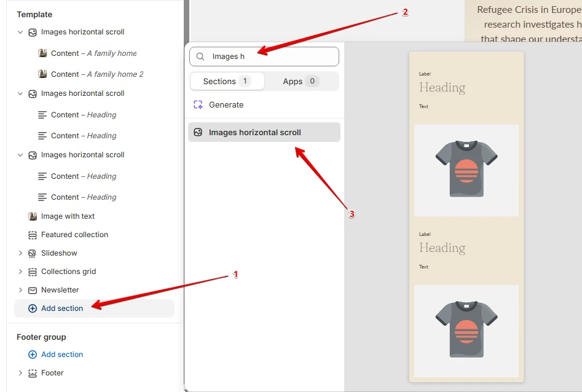Collapse the first Images horizontal scroll section

[20, 33]
